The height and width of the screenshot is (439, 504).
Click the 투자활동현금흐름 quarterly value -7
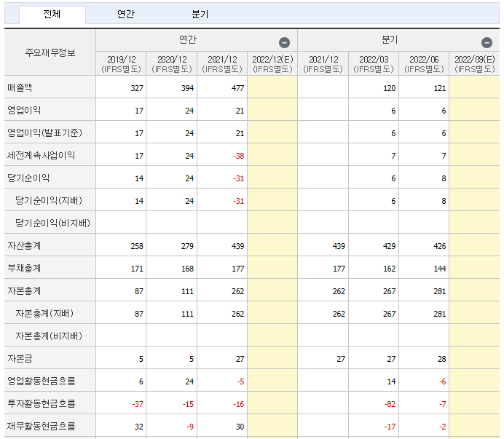(443, 404)
